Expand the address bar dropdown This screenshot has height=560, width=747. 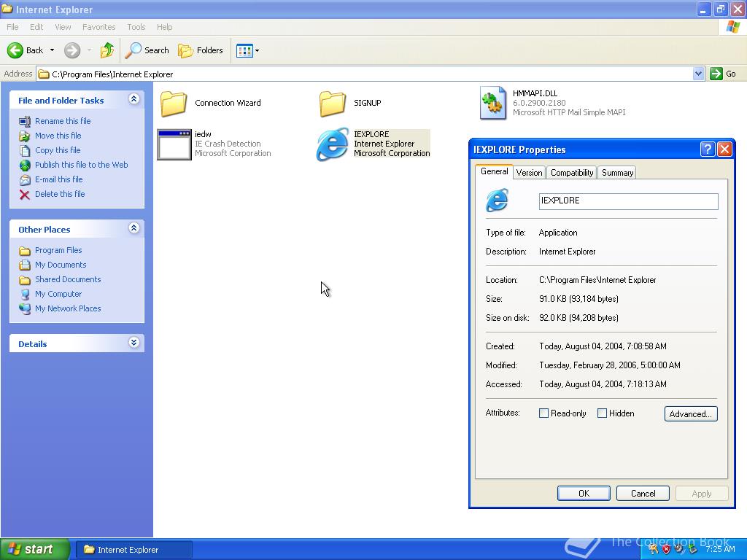[698, 74]
